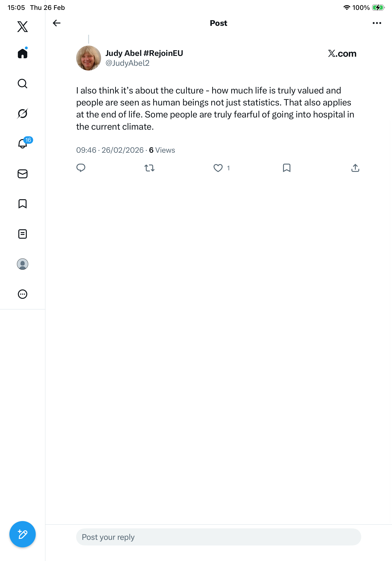Open Lists in the sidebar
Screen dimensions: 392x561
(x=23, y=234)
